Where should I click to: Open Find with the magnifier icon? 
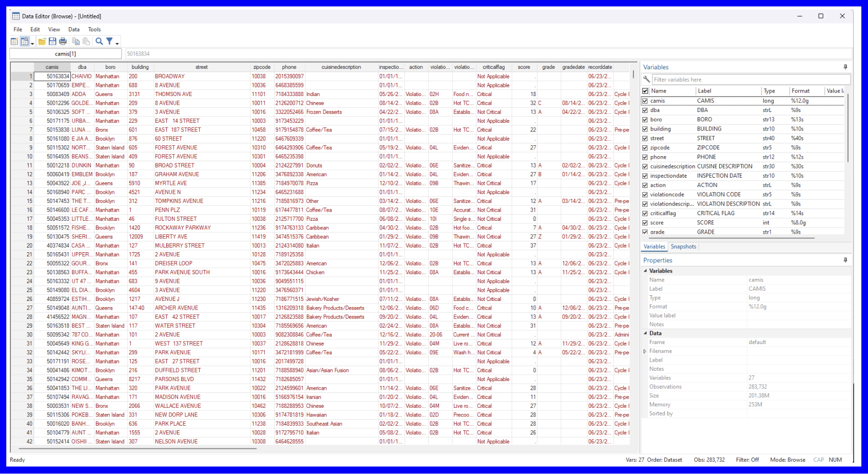[99, 42]
